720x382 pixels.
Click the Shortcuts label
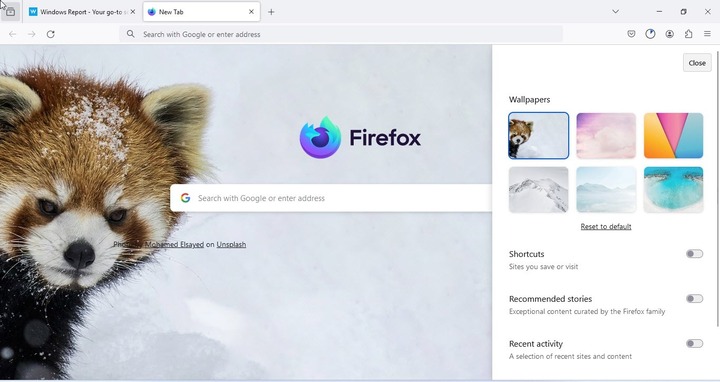[x=527, y=254]
